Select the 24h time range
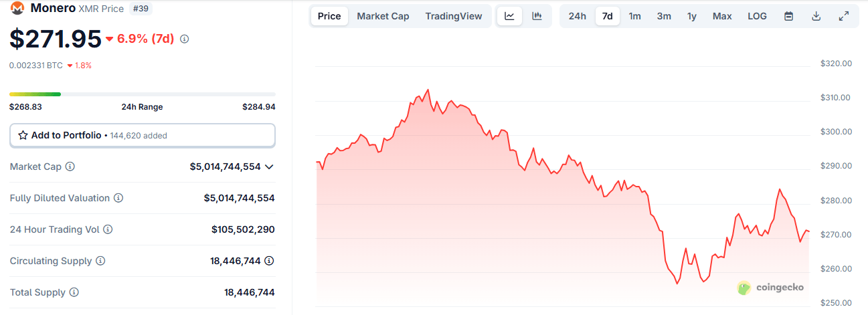Screen dimensions: 868x315 click(577, 16)
